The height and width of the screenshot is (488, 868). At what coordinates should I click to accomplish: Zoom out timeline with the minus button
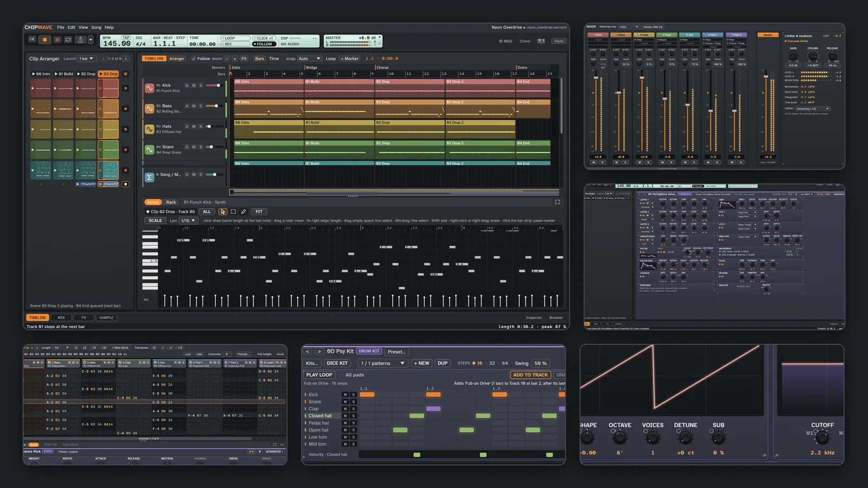click(227, 59)
